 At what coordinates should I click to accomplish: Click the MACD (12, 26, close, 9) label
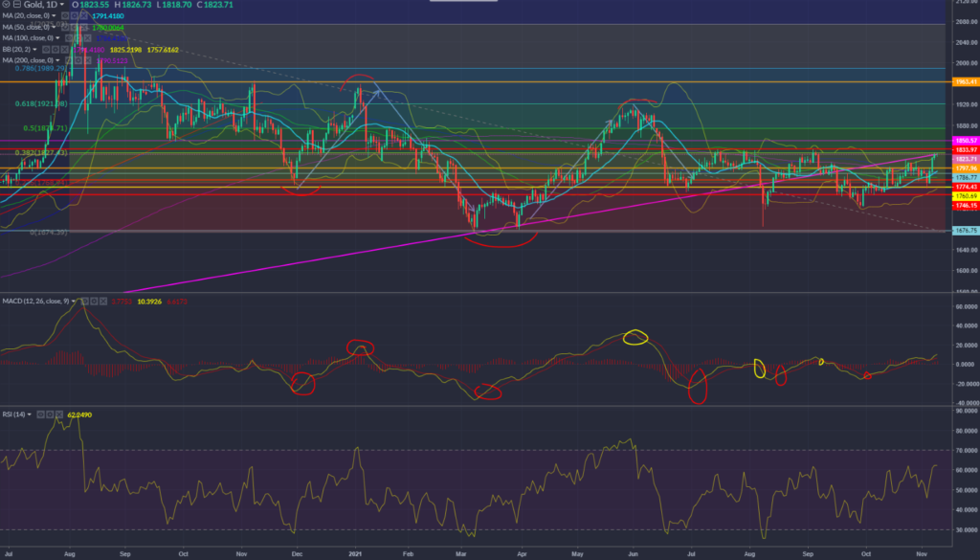35,301
